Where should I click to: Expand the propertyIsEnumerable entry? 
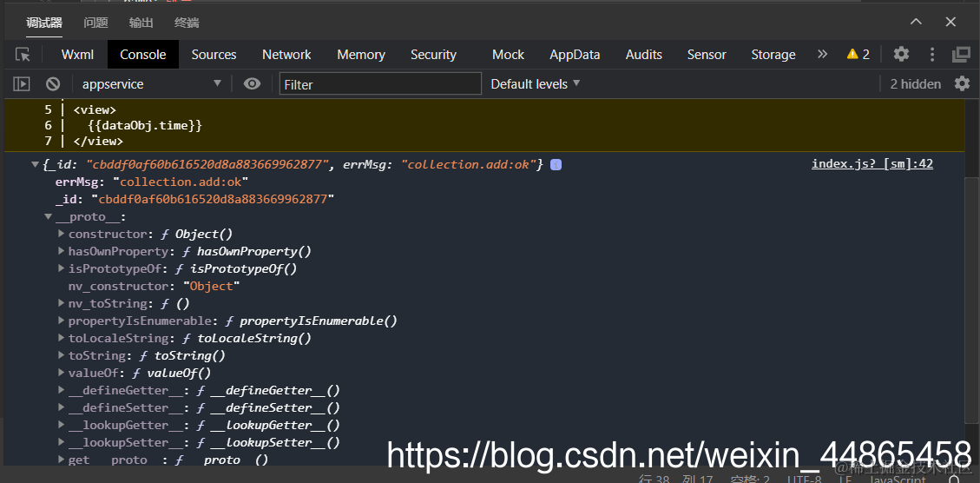point(62,321)
